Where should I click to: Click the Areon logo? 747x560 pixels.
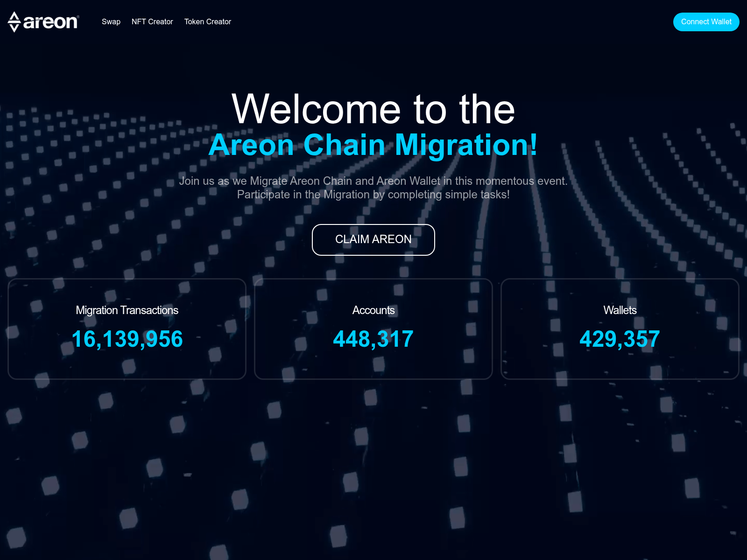(43, 22)
